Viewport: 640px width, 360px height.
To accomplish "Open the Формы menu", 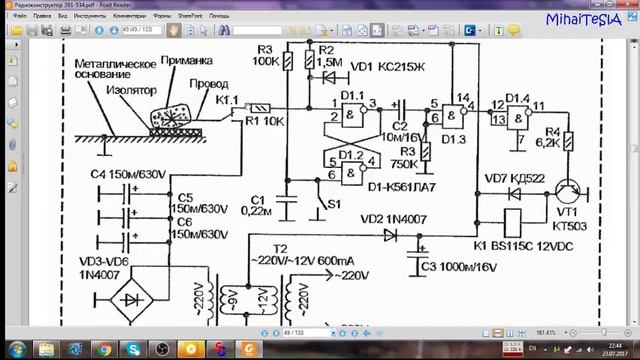I will (x=162, y=16).
